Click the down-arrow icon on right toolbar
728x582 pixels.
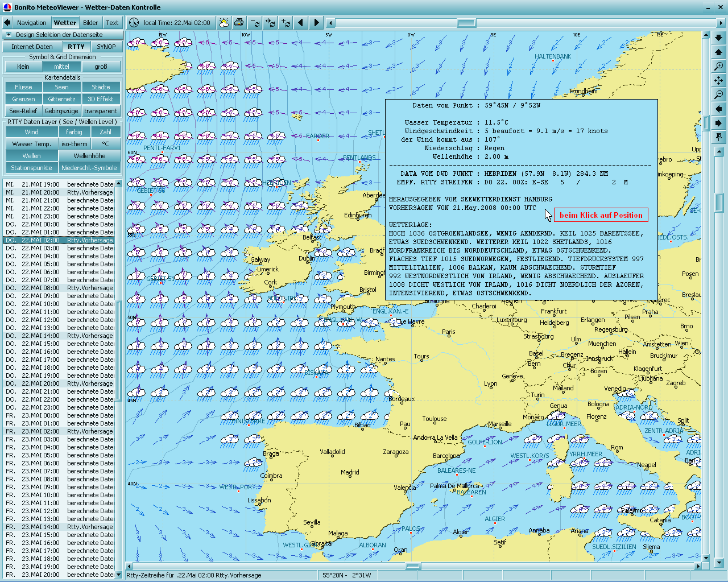[x=719, y=38]
